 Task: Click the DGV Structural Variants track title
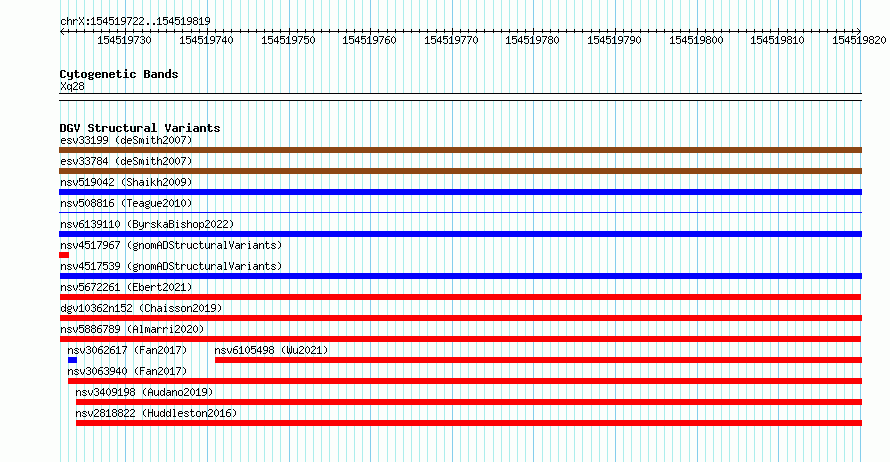(x=140, y=128)
